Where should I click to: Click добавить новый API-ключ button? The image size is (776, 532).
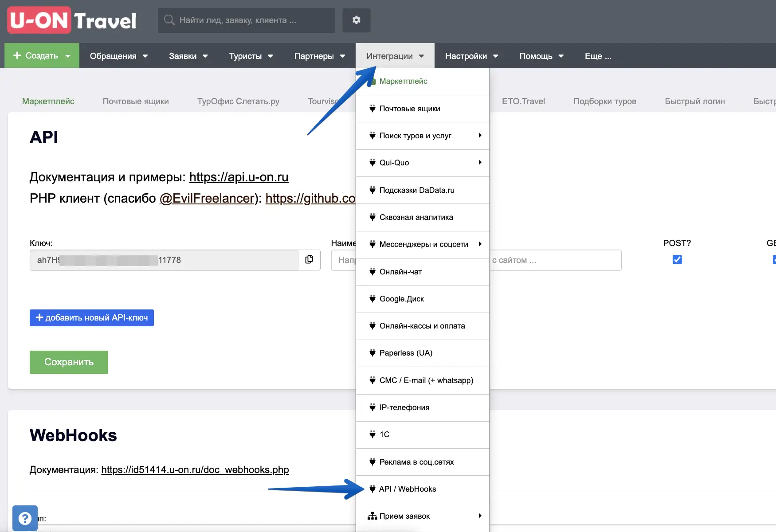[92, 318]
